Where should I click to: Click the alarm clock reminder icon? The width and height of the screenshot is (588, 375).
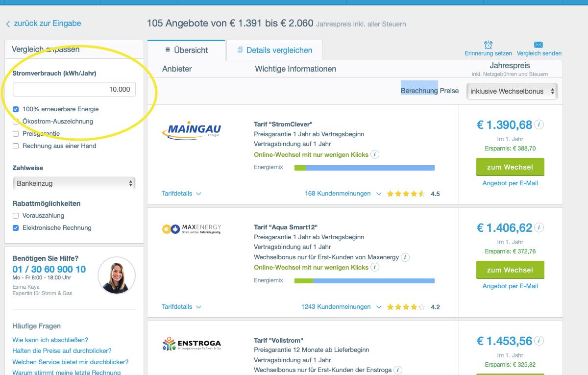[488, 45]
